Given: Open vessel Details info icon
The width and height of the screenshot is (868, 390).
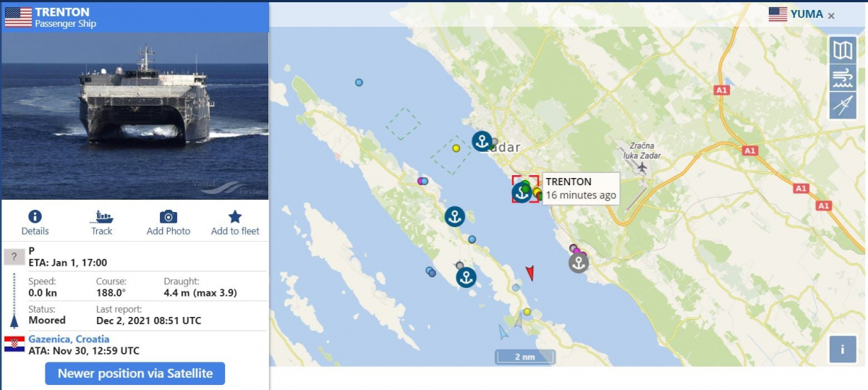Looking at the screenshot, I should (x=35, y=217).
